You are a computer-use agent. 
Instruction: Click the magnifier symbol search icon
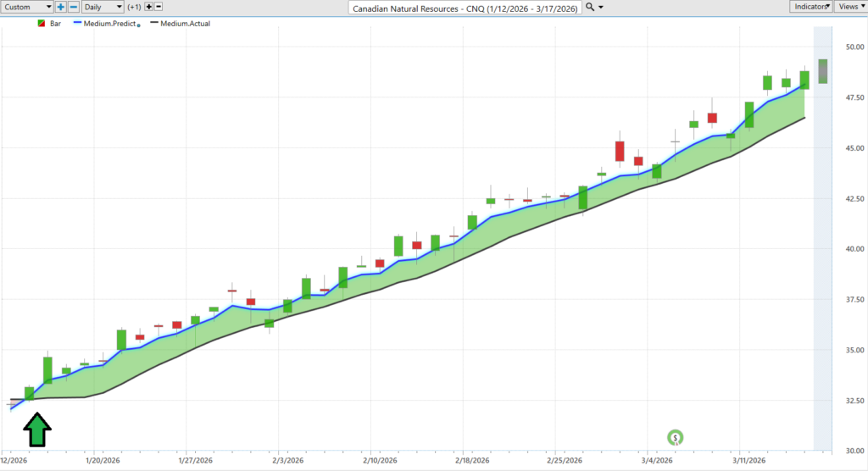coord(589,7)
